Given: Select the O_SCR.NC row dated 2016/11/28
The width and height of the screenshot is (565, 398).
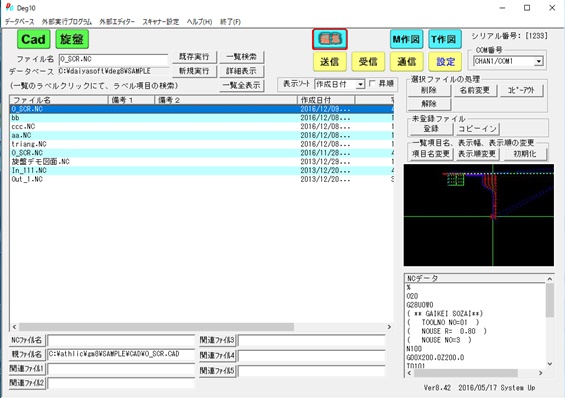Looking at the screenshot, I should [x=202, y=153].
